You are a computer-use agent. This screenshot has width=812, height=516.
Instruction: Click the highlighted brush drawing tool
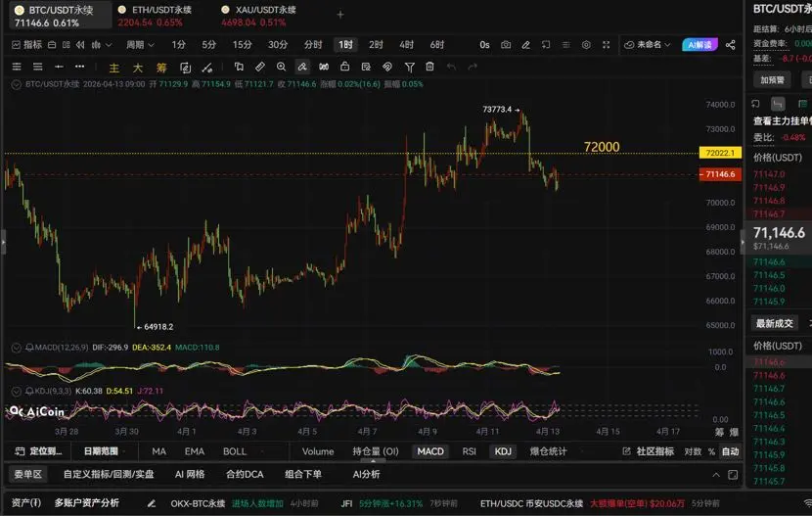(302, 67)
